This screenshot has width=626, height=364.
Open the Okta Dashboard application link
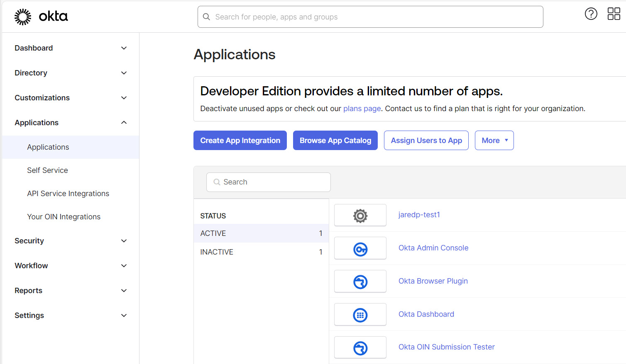(x=426, y=314)
